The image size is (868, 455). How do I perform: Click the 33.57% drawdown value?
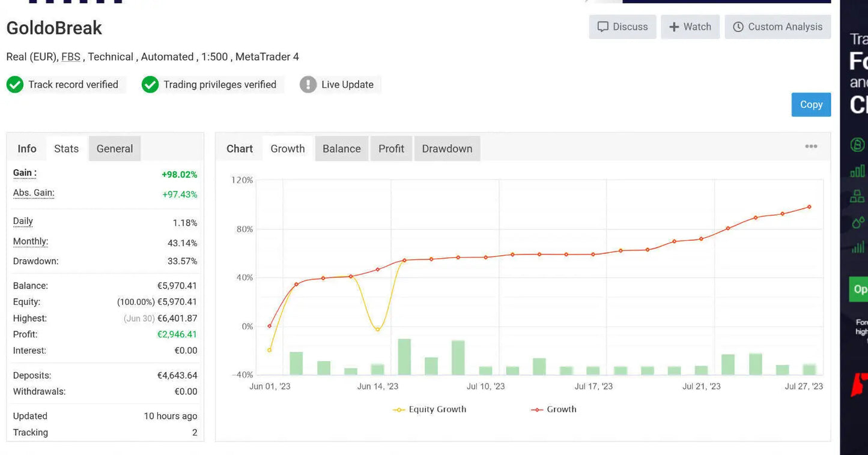pos(182,262)
